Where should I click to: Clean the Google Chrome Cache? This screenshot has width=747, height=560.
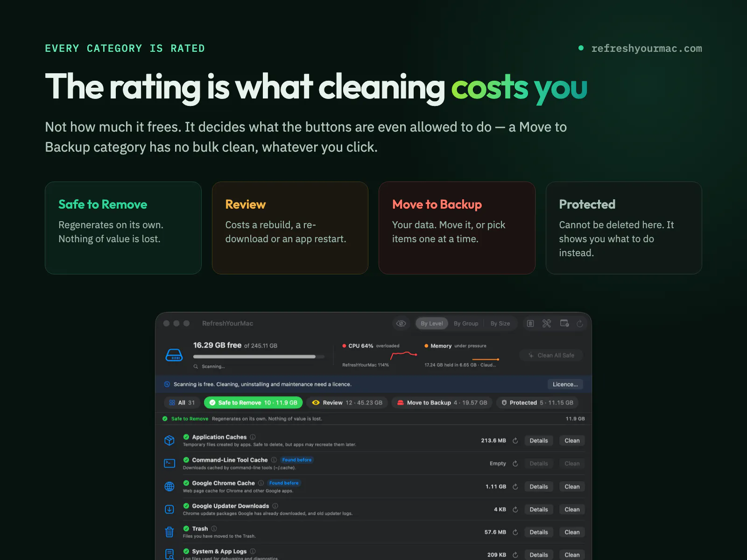(x=572, y=487)
